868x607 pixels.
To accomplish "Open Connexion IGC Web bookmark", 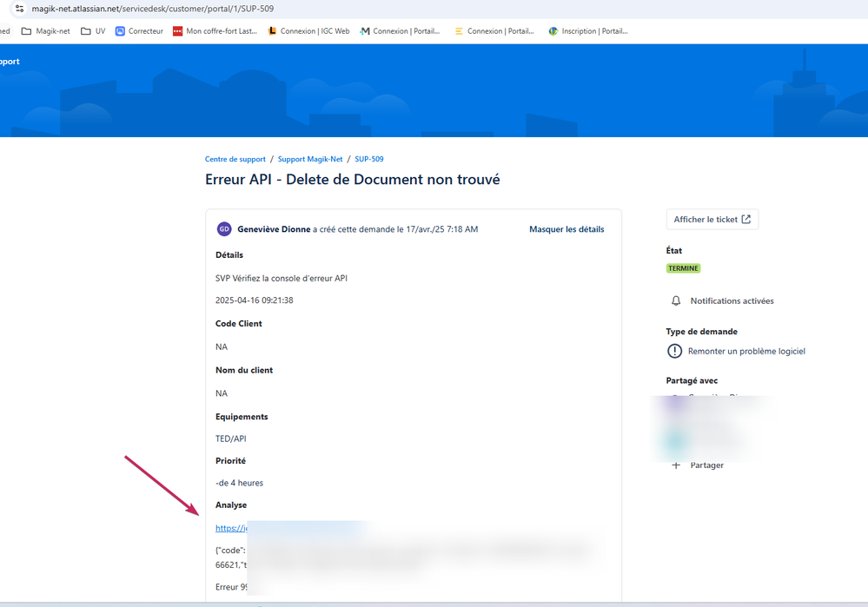I will (x=309, y=31).
